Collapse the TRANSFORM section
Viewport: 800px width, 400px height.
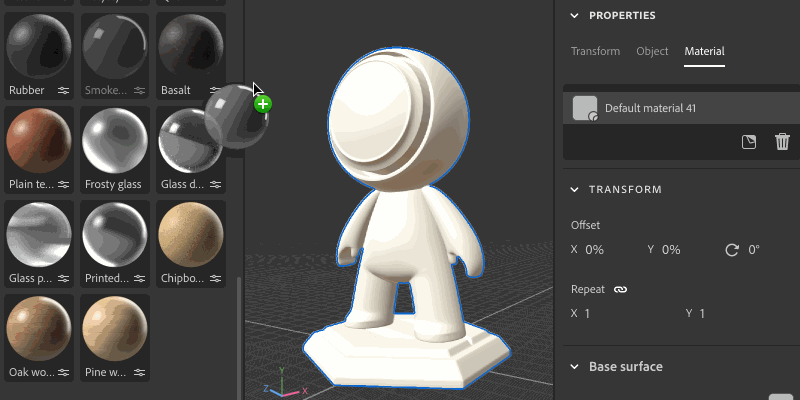574,189
